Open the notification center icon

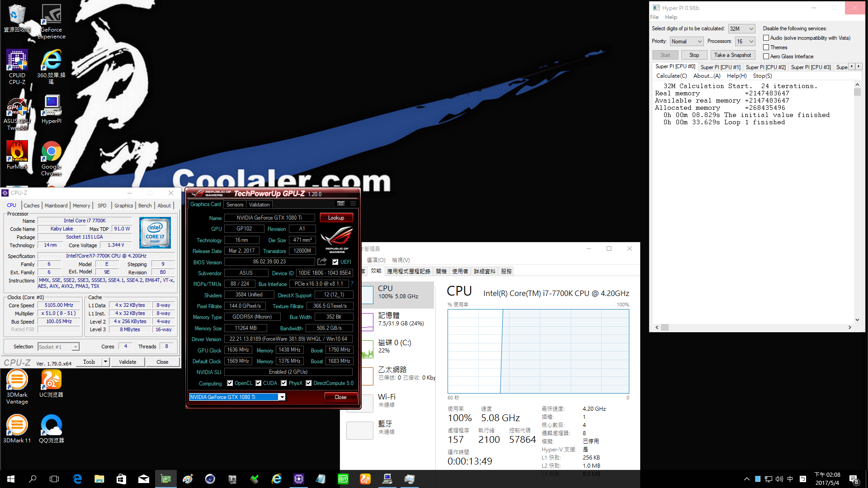854,479
